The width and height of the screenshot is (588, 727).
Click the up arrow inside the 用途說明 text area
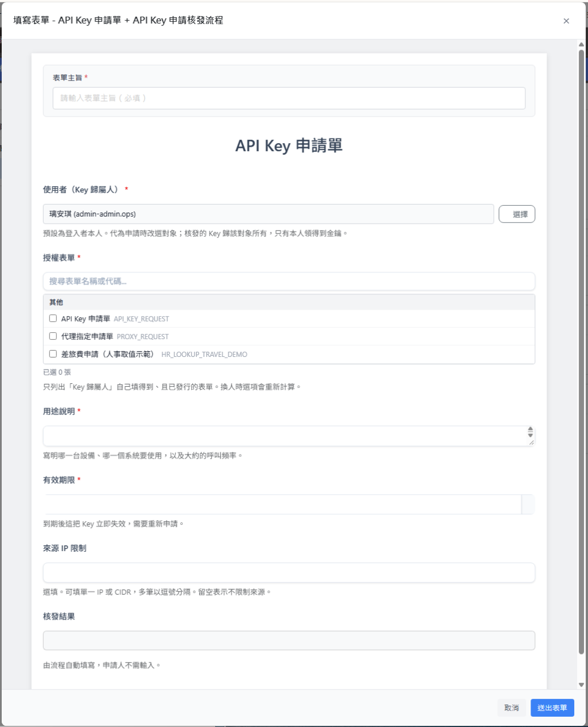tap(530, 429)
